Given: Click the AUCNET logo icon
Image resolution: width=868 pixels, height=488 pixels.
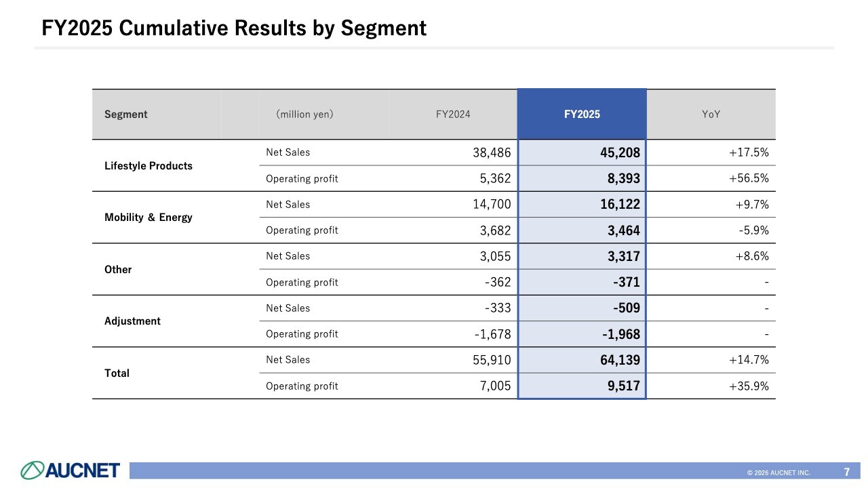Looking at the screenshot, I should tap(33, 470).
